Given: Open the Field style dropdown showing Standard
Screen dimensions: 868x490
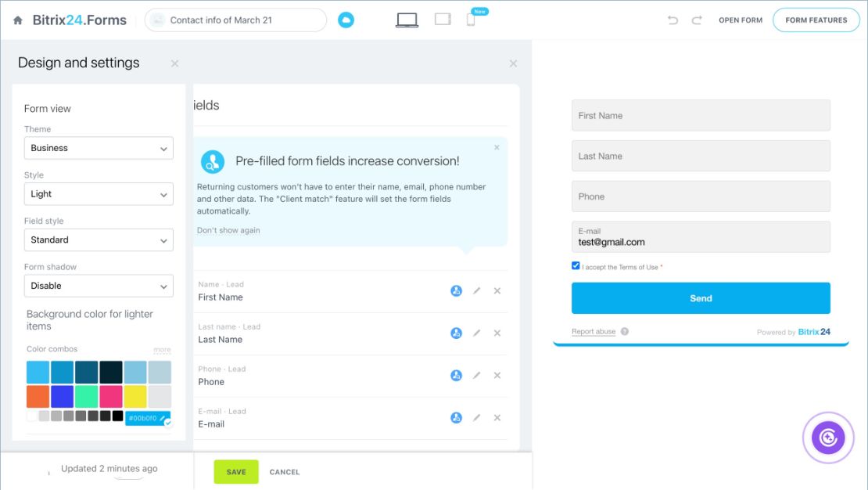Looking at the screenshot, I should (99, 240).
